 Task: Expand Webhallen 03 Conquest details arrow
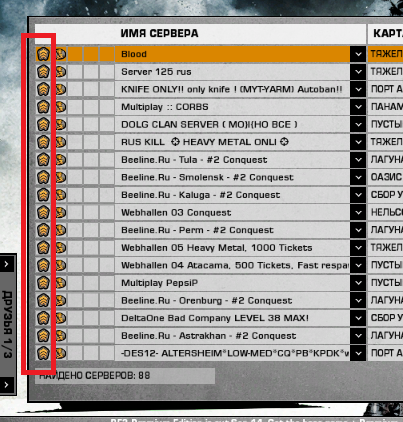point(358,212)
